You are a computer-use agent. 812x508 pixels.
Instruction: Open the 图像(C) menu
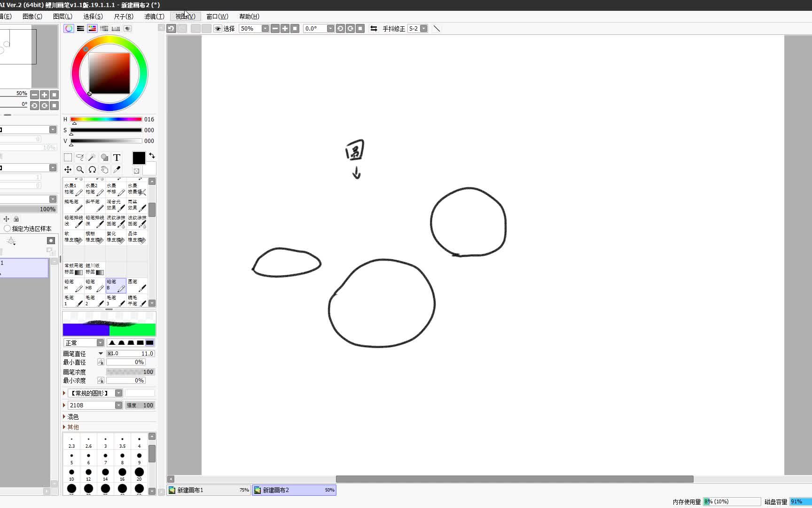coord(32,16)
